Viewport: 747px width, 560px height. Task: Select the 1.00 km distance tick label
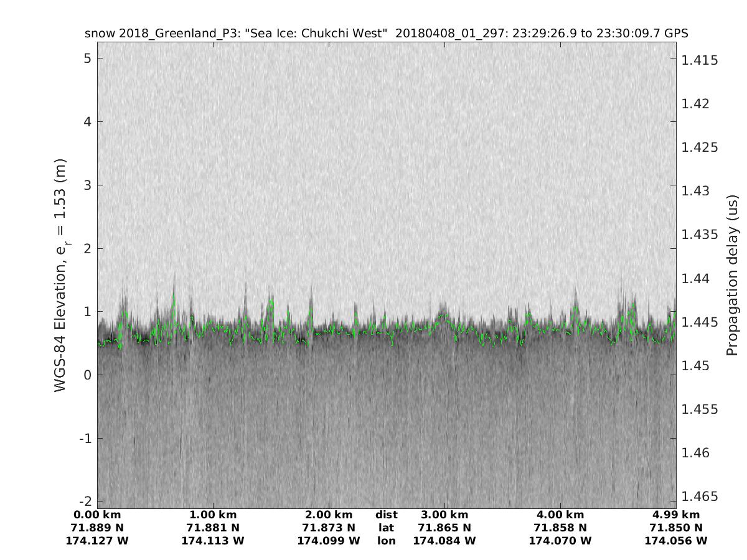[x=213, y=515]
